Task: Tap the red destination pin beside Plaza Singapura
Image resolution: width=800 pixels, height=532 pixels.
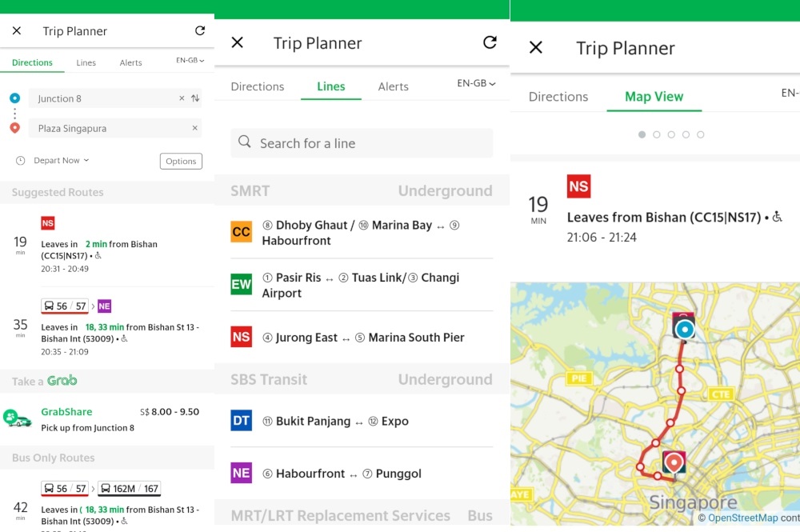Action: pos(14,128)
